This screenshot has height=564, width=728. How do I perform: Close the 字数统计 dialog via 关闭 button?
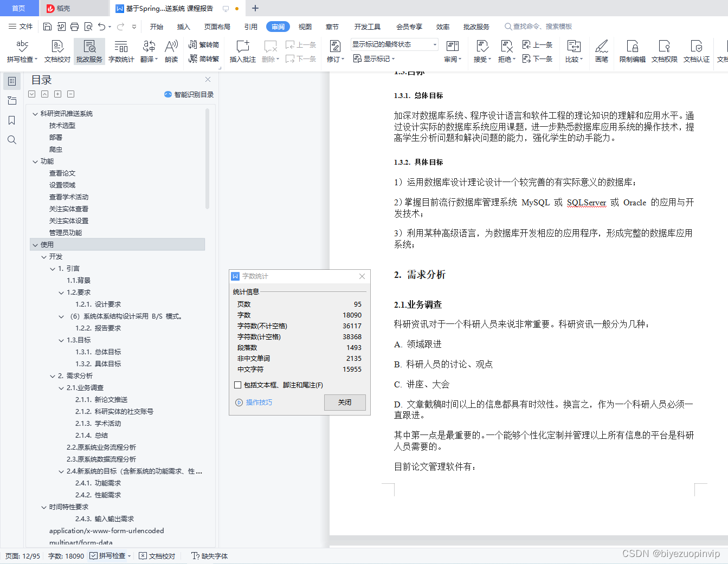345,403
